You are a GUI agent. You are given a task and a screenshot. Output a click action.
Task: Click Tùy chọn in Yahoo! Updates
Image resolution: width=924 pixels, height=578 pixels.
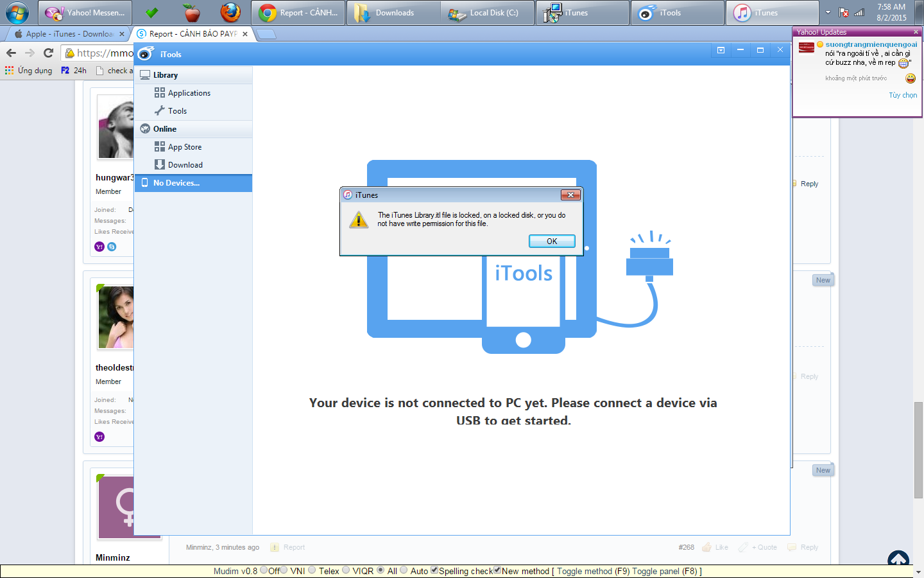[x=903, y=95]
